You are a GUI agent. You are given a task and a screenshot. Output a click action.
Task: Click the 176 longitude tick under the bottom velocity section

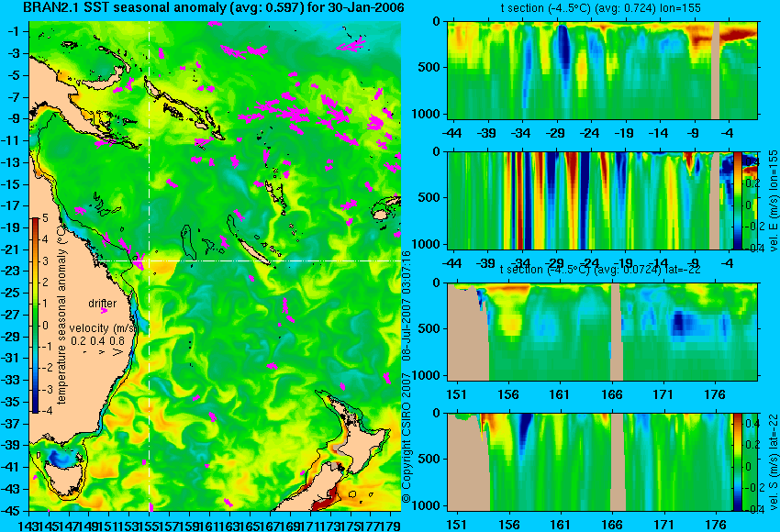[x=716, y=525]
